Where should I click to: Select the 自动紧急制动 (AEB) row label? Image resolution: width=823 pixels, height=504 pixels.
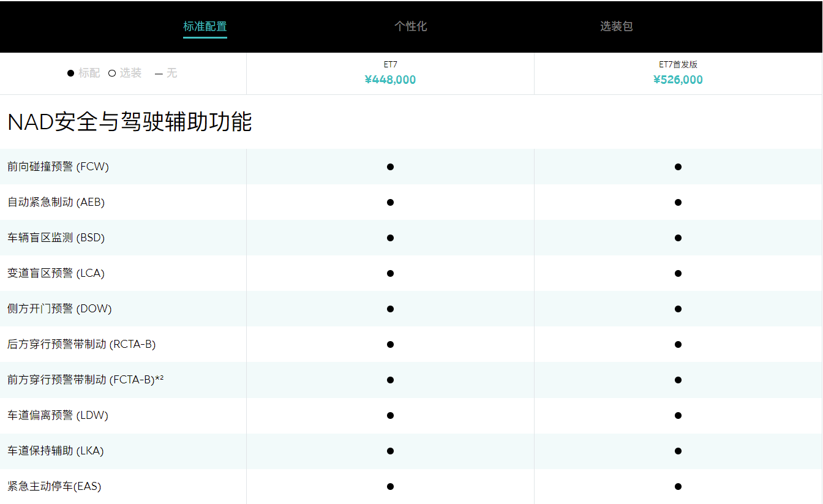tap(56, 202)
